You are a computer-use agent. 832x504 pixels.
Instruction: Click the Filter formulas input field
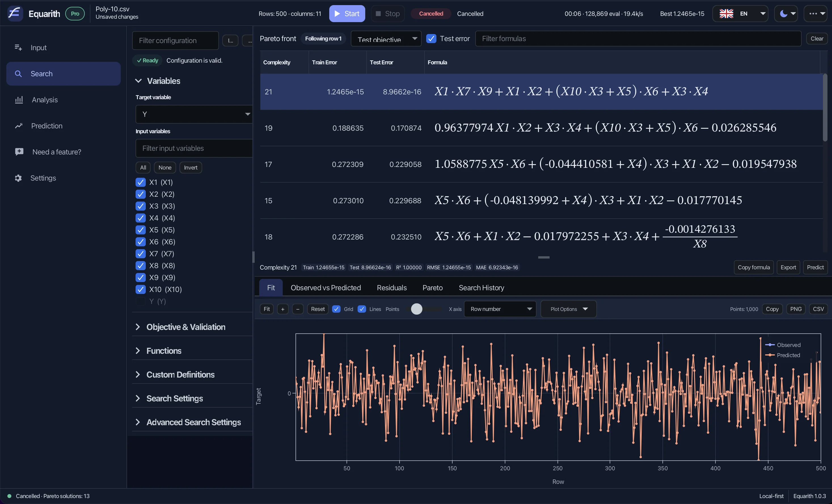[x=638, y=39]
